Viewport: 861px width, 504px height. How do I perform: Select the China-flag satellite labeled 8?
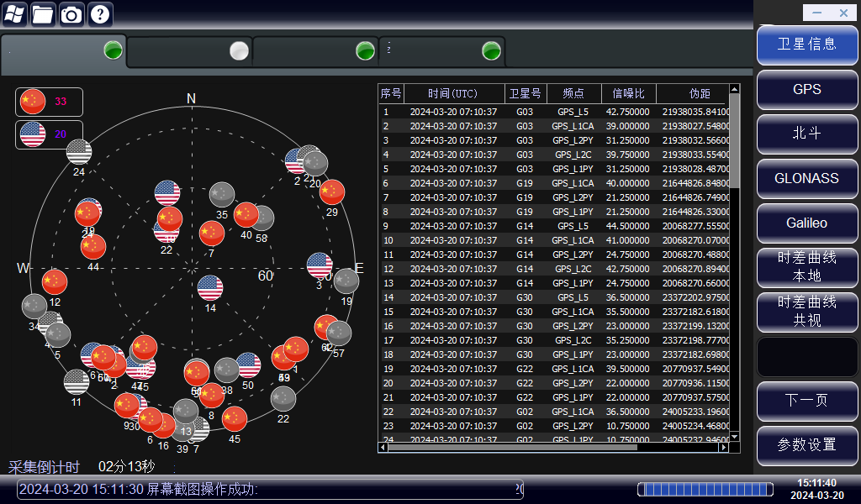tap(212, 396)
